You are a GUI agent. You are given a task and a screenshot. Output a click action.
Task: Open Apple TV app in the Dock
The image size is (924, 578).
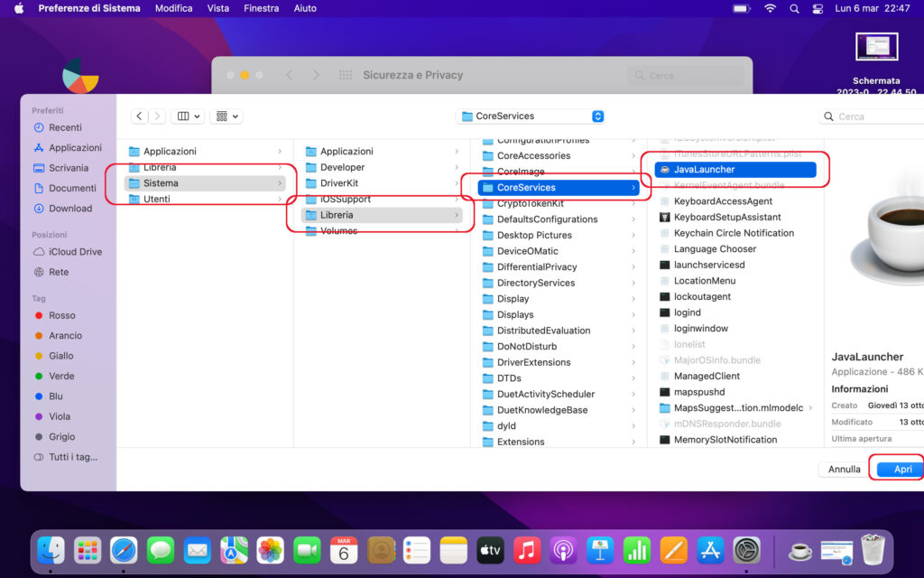click(x=490, y=551)
